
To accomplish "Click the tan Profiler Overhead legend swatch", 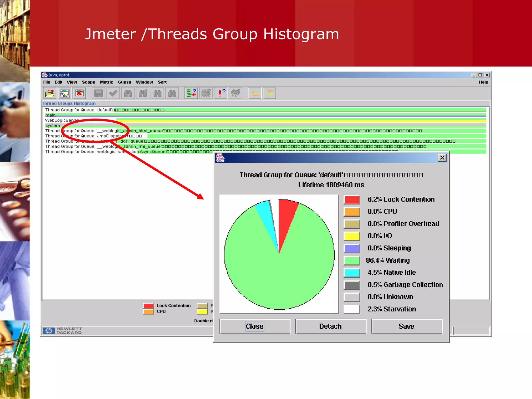I will [x=352, y=224].
